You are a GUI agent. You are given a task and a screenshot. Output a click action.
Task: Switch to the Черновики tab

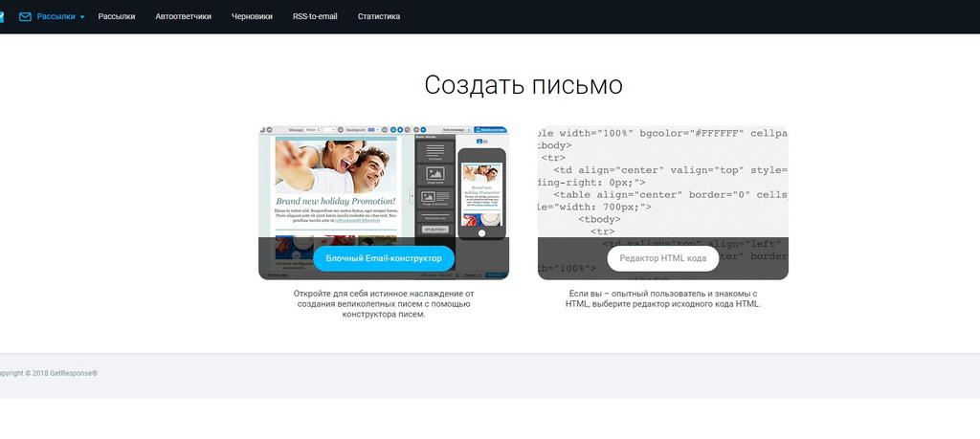pyautogui.click(x=252, y=17)
